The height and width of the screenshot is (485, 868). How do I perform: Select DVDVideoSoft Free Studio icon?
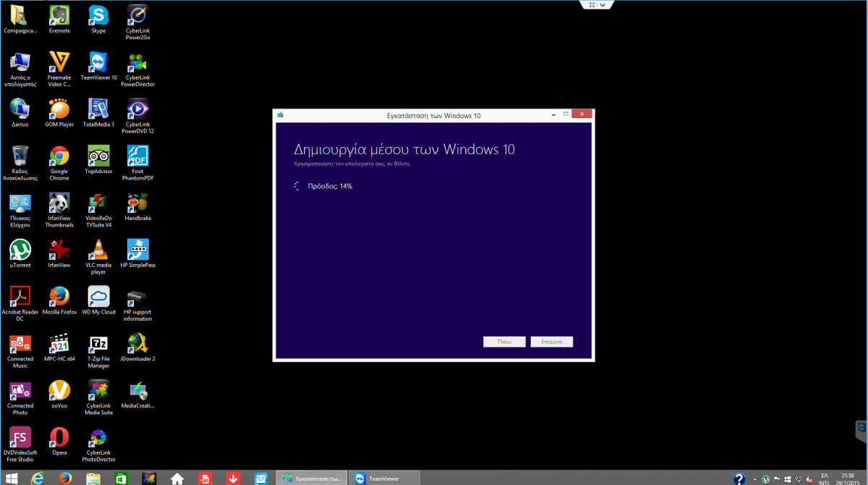[20, 444]
